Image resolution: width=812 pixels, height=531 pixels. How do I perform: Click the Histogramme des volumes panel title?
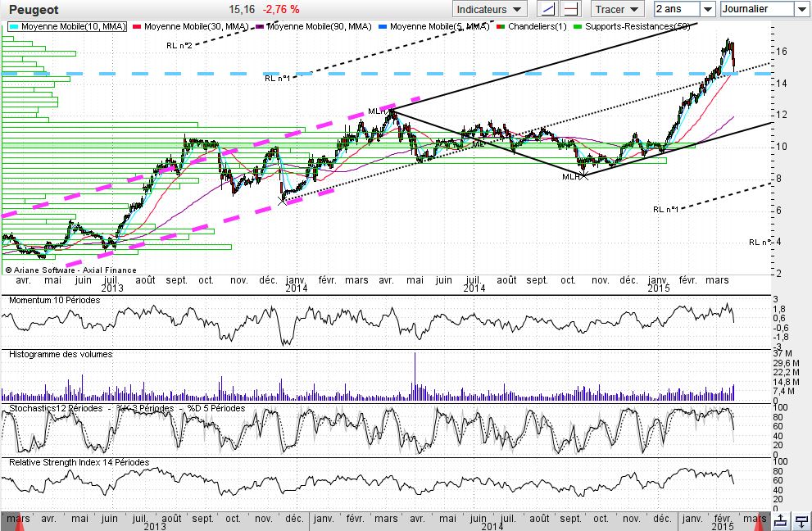click(x=61, y=354)
